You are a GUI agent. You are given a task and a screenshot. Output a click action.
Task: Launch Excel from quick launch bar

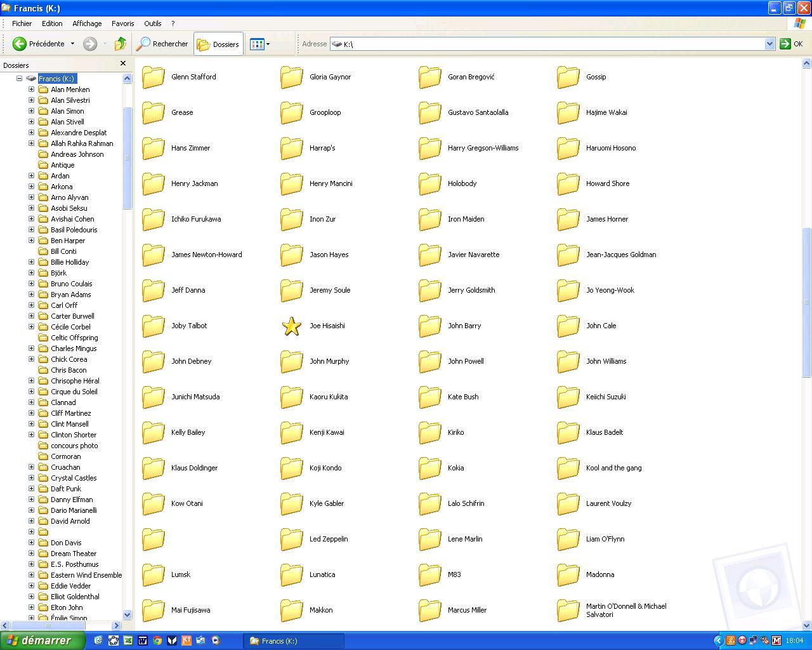tap(128, 640)
